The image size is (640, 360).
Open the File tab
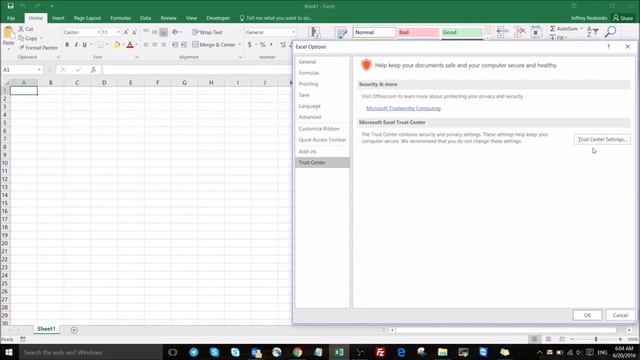pyautogui.click(x=11, y=18)
